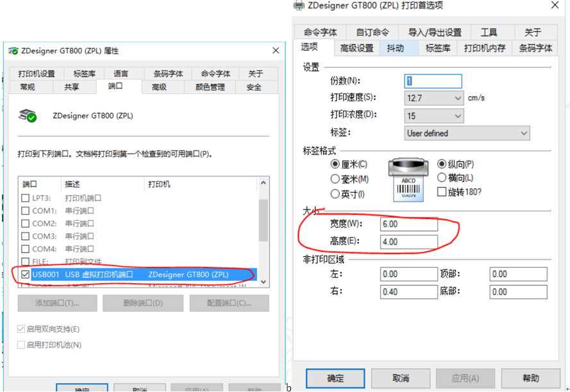This screenshot has height=392, width=570.
Task: Enable the 旋转180 checkbox
Action: [x=442, y=192]
